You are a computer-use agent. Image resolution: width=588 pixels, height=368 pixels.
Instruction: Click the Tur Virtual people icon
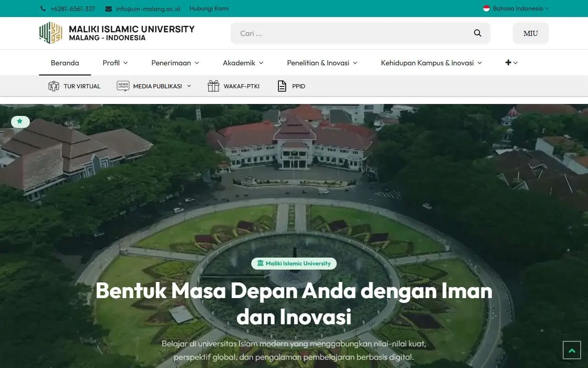[54, 86]
